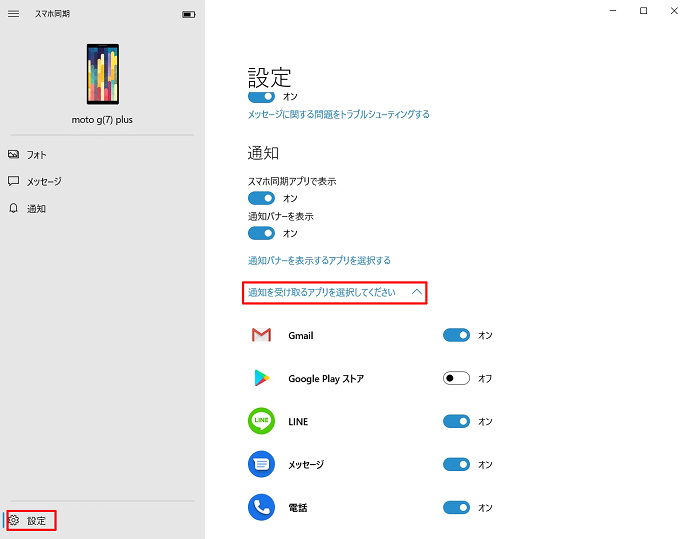Click the Google Play ストア icon
Screen dimensions: 690x539
click(261, 378)
